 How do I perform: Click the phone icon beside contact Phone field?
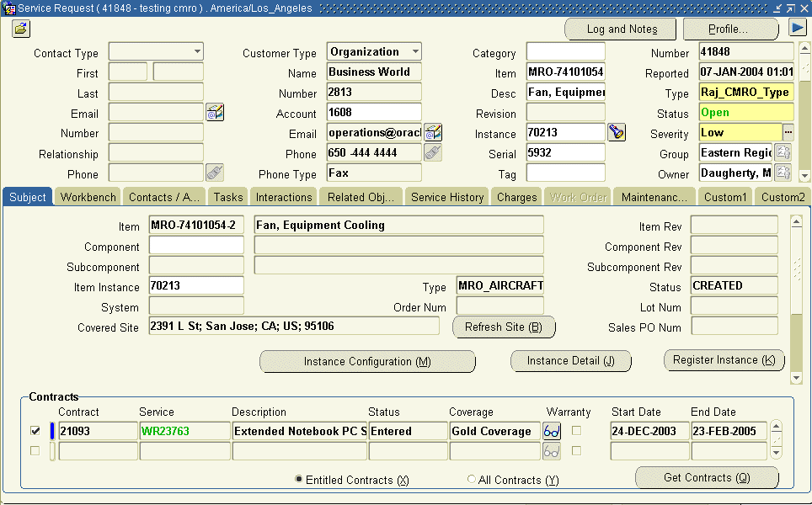click(215, 173)
